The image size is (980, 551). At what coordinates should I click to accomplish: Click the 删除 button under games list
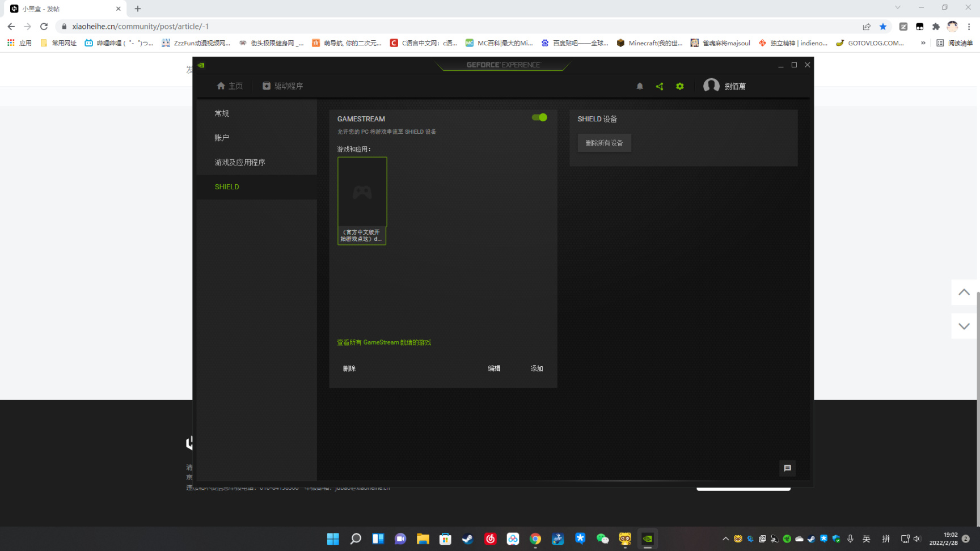point(349,368)
